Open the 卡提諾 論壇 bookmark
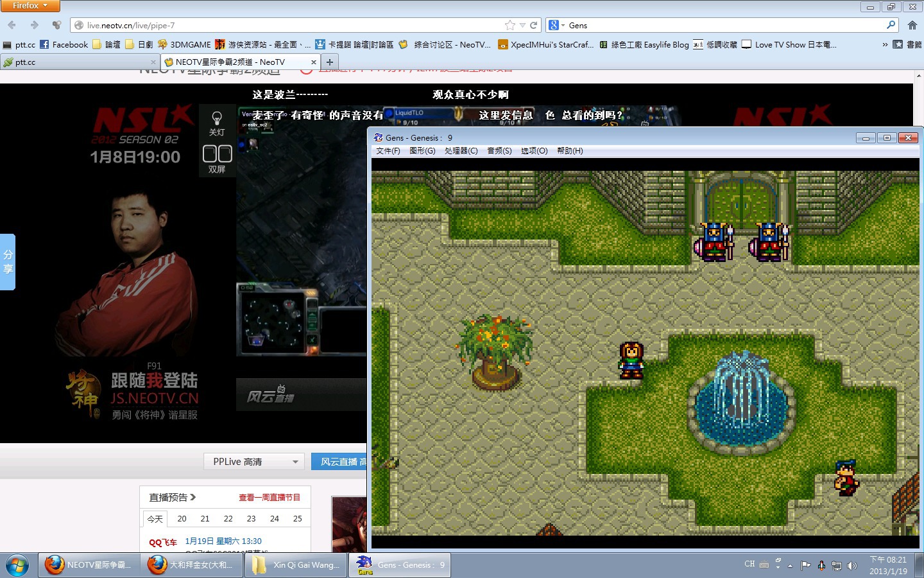Image resolution: width=924 pixels, height=578 pixels. [x=354, y=44]
